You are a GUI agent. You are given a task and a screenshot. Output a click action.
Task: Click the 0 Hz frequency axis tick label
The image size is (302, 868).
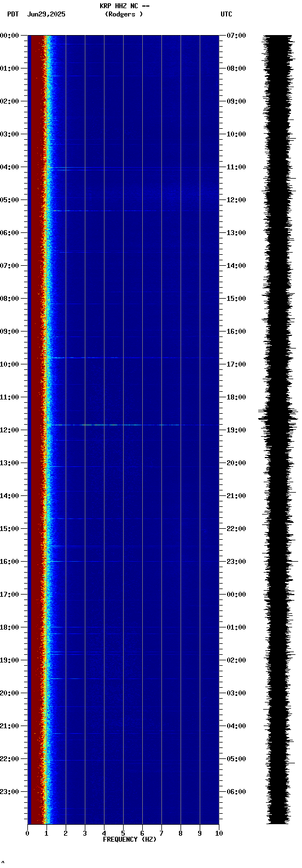27,833
